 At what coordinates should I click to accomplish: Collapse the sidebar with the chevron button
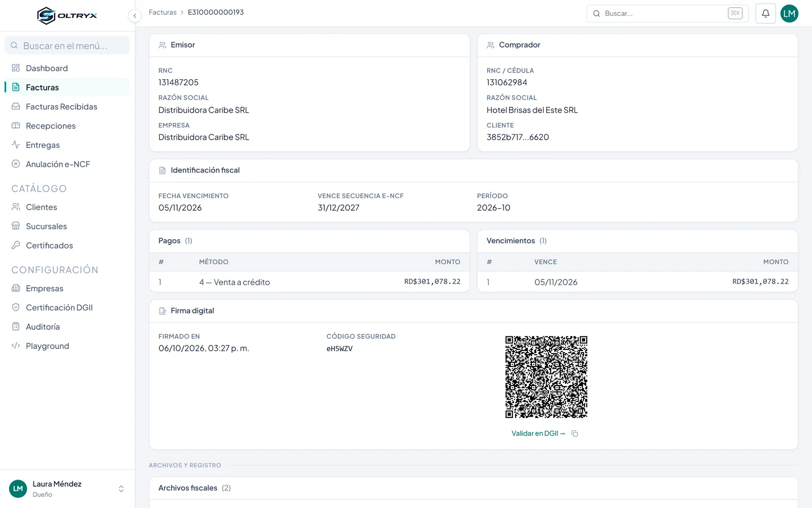coord(134,16)
